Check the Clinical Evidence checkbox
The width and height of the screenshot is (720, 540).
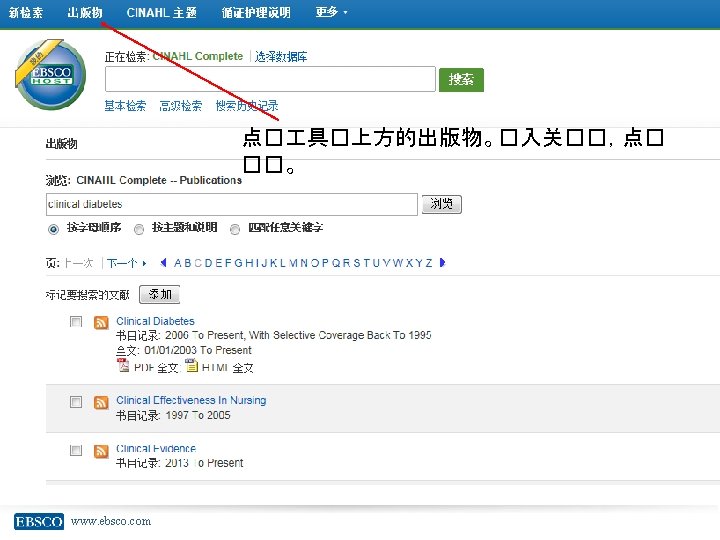pyautogui.click(x=76, y=450)
